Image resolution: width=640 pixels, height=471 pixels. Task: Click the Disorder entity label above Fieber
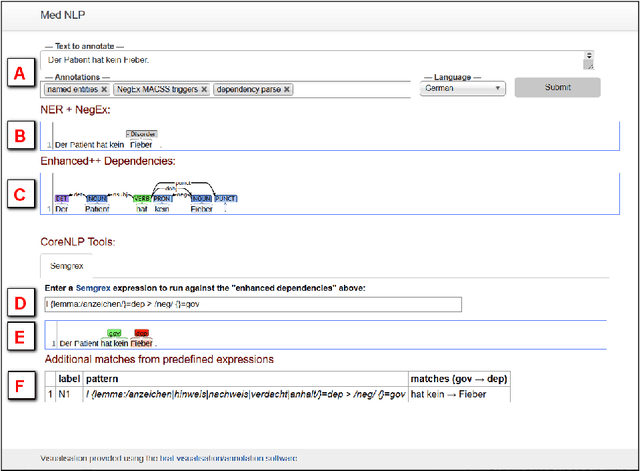tap(142, 133)
